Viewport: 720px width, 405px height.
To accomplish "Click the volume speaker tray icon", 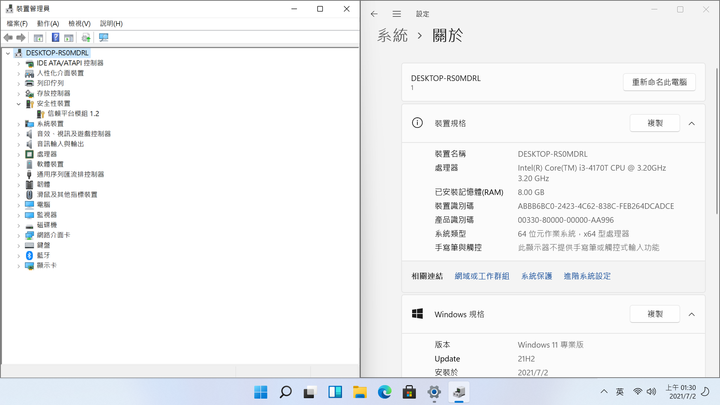I will point(651,392).
